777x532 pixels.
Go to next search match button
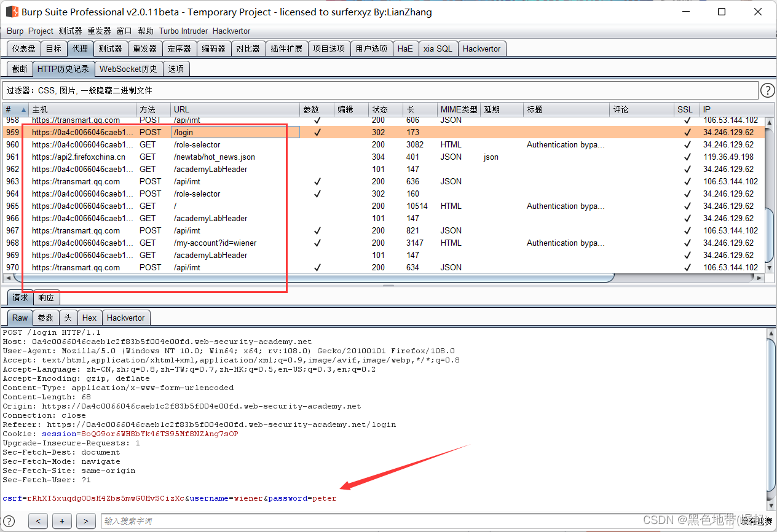pos(86,521)
